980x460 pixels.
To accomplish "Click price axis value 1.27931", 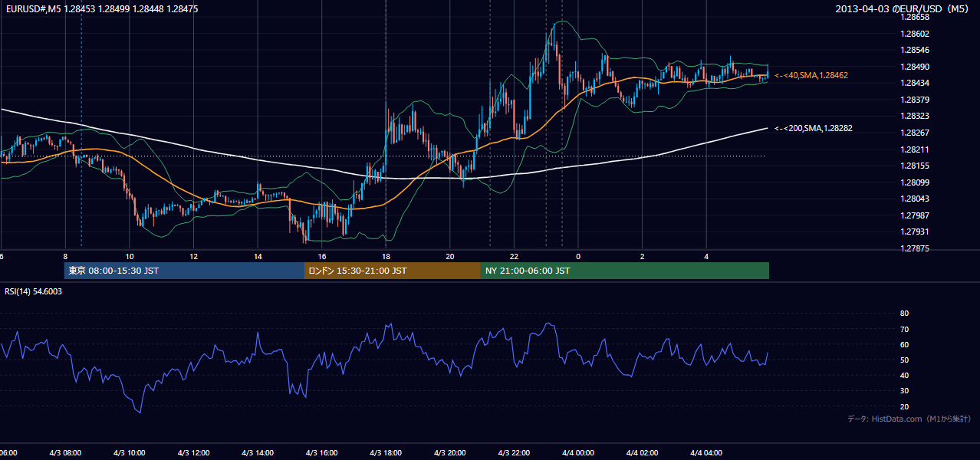I will pyautogui.click(x=915, y=232).
